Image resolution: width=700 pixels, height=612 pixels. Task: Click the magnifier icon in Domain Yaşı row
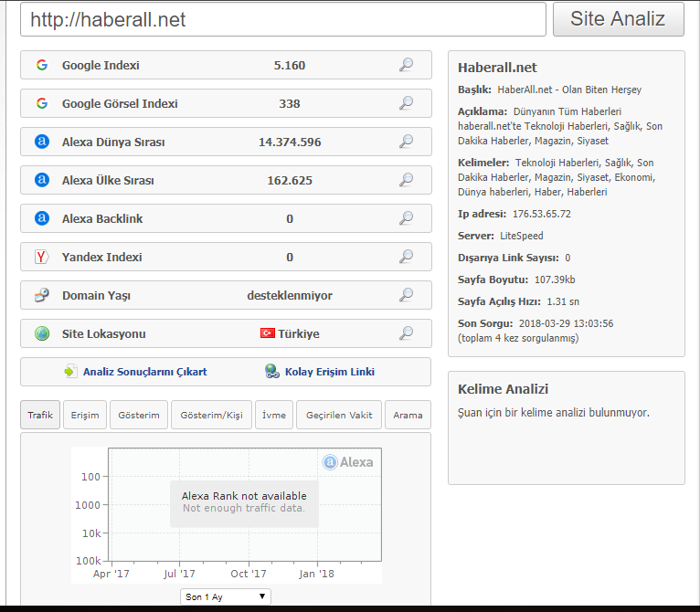(x=406, y=295)
